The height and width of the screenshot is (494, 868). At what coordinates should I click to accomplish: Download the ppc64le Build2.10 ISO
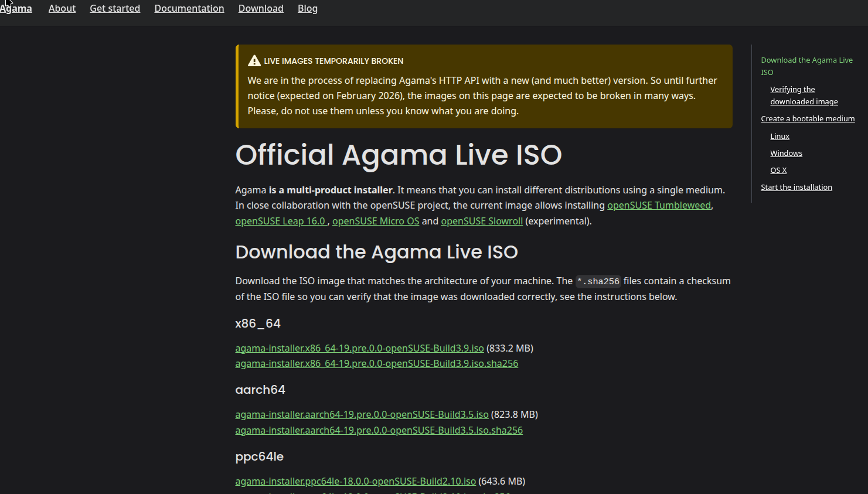tap(355, 481)
